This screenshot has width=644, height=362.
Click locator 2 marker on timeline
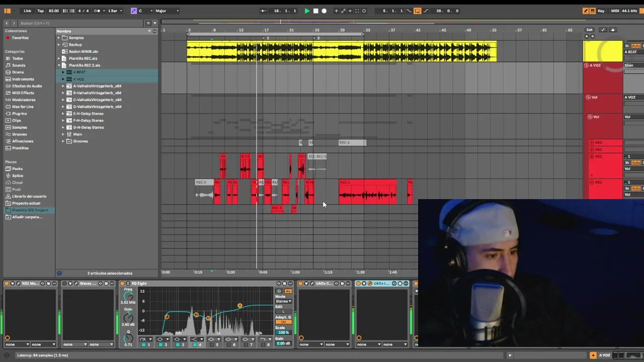316,38
